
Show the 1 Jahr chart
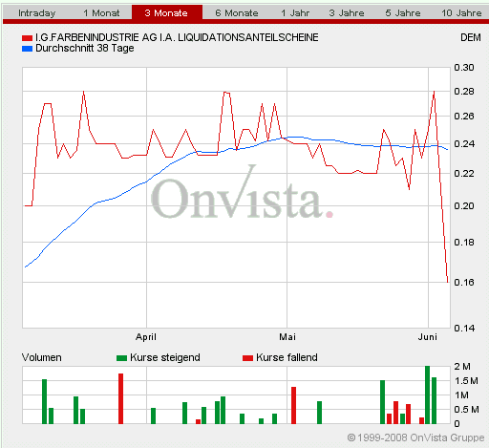295,13
